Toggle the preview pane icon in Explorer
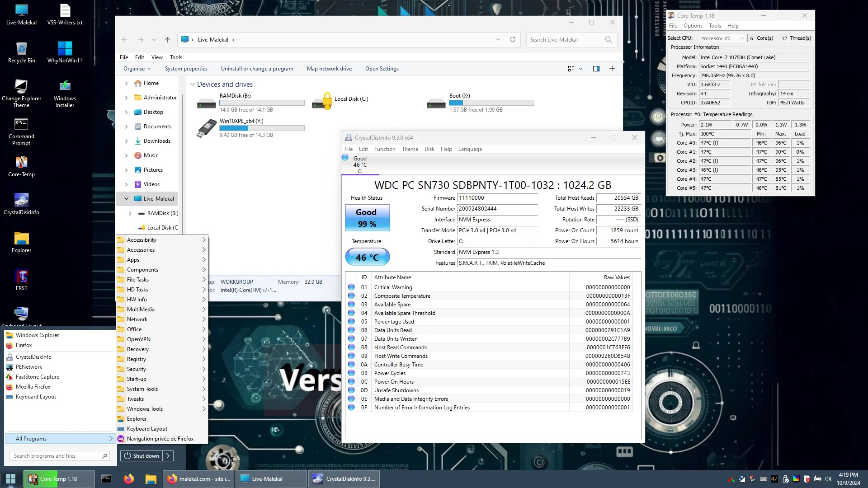 coord(596,69)
